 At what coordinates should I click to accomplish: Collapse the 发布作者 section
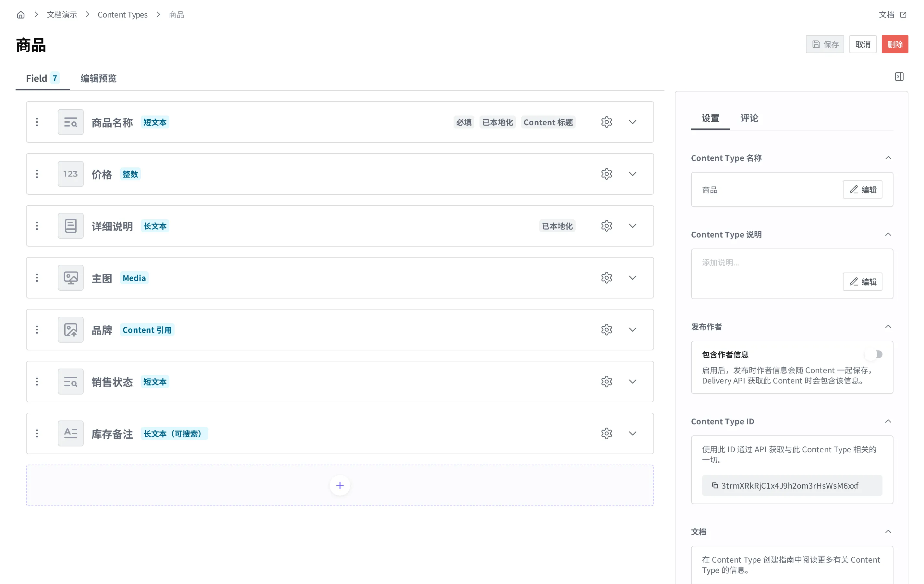(x=888, y=326)
